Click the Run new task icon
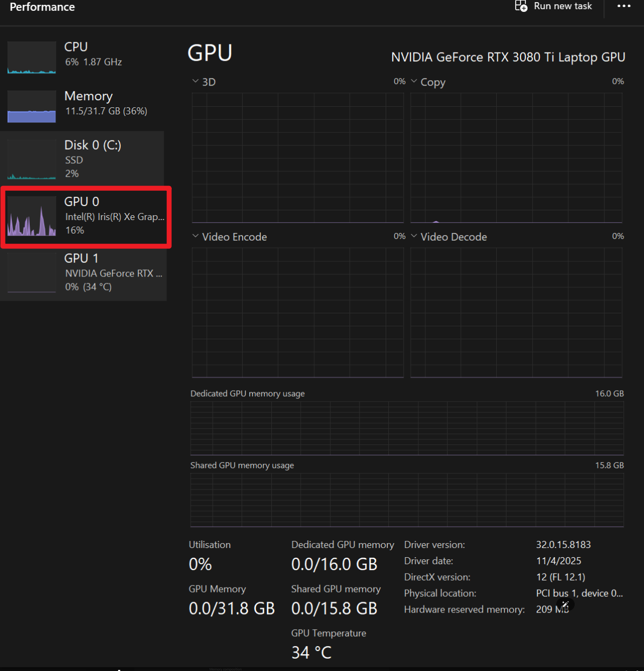Image resolution: width=644 pixels, height=671 pixels. 521,7
